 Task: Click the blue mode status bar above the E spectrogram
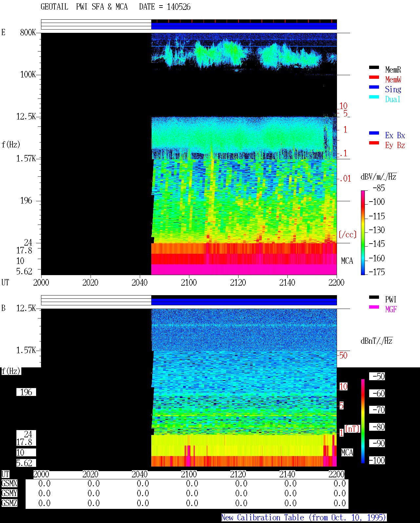pyautogui.click(x=244, y=26)
